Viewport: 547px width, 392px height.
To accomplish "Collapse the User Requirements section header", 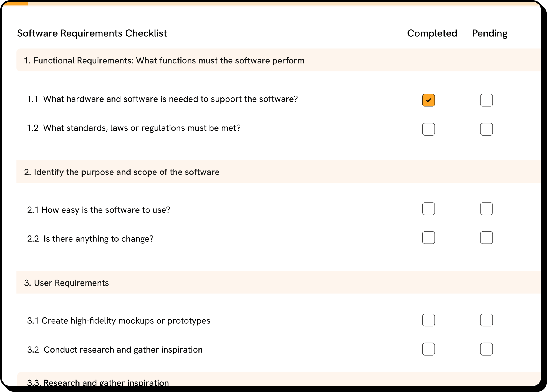I will tap(67, 283).
